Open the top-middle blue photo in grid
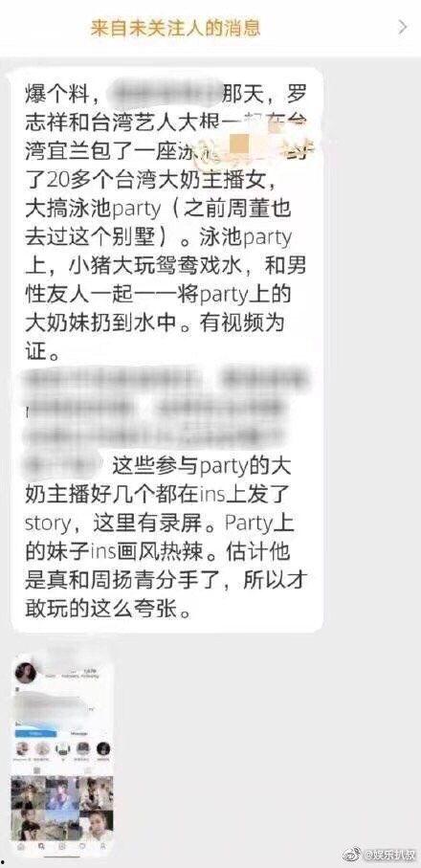421x868 pixels. 62,792
